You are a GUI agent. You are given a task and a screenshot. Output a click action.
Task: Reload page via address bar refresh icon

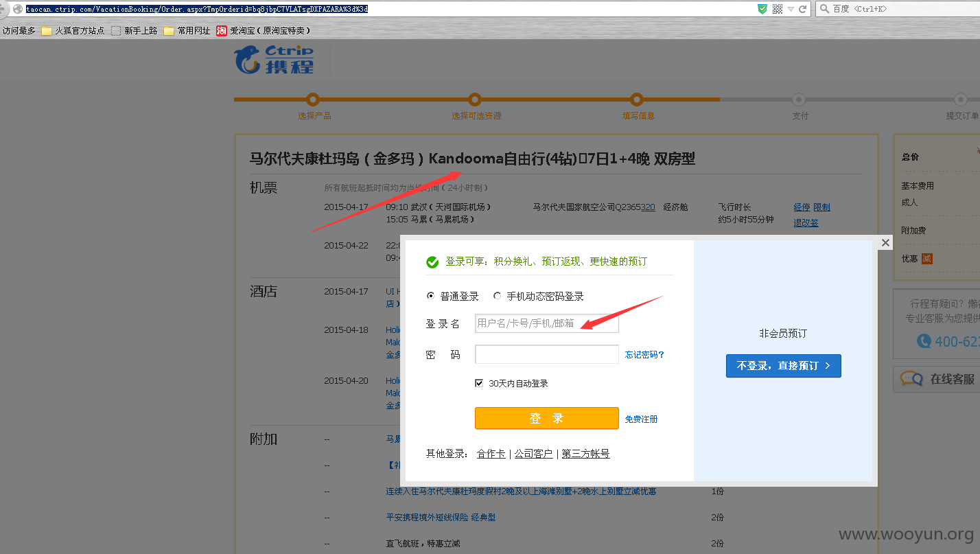point(803,9)
